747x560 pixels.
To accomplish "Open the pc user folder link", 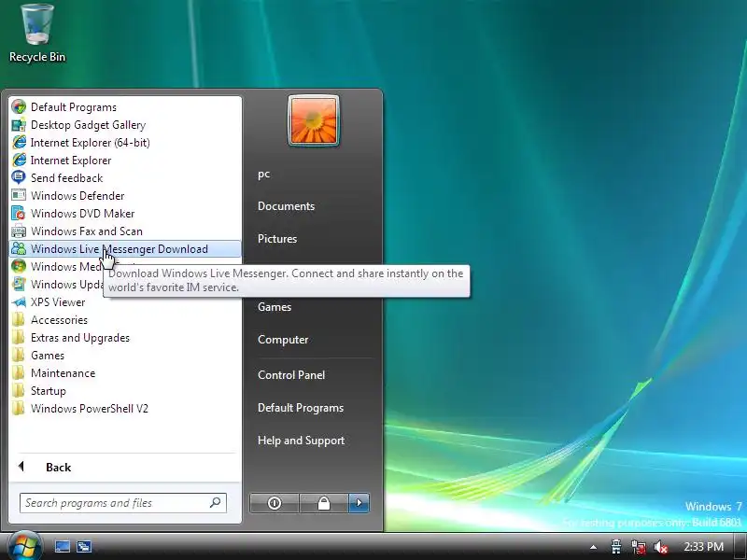I will 264,174.
